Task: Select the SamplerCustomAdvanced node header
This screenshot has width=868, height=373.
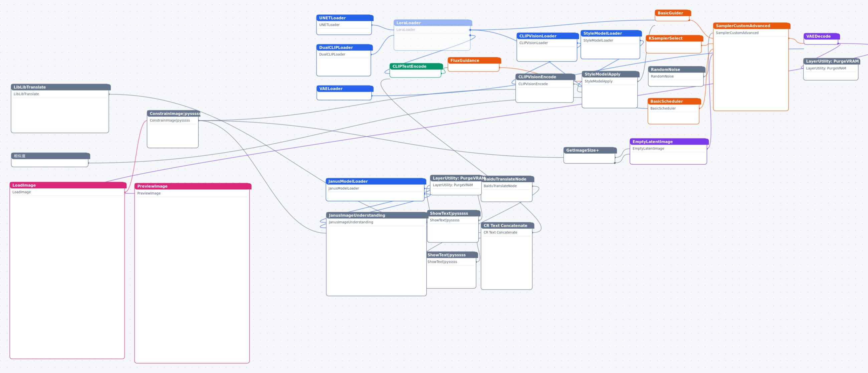Action: [751, 26]
